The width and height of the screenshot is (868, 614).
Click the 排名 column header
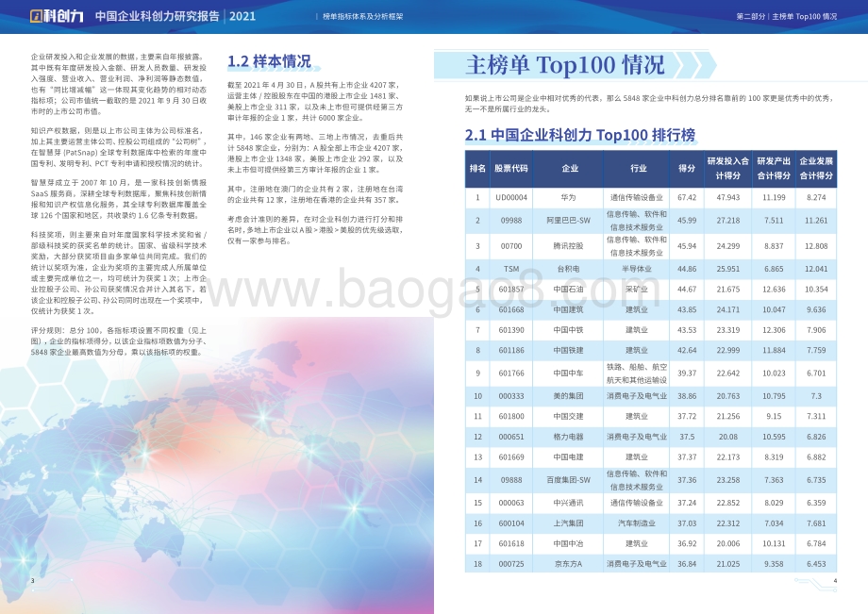click(477, 168)
